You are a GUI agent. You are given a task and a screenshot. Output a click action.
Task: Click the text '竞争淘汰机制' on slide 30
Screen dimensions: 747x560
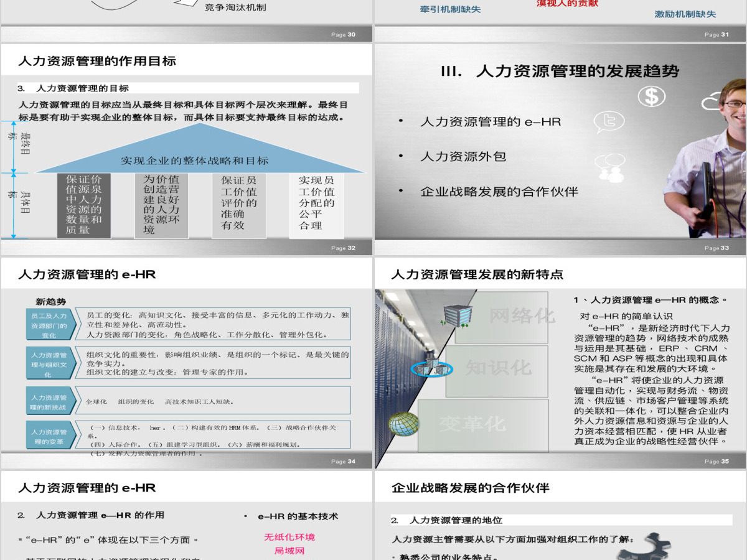point(235,7)
